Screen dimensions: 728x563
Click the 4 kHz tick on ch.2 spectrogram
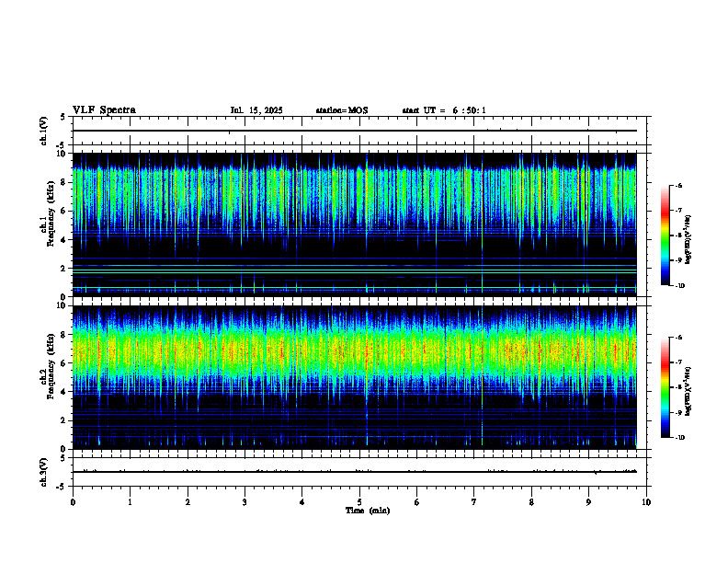pos(63,392)
